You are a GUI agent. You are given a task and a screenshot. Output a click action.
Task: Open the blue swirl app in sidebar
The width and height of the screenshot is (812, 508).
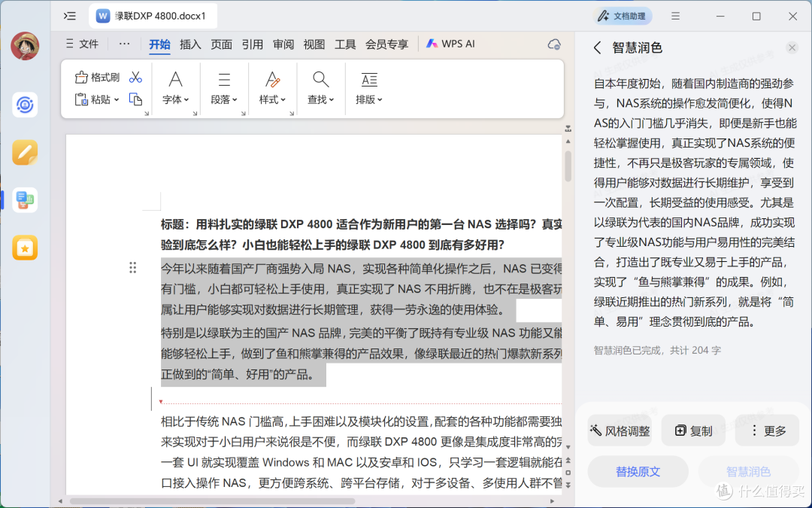25,105
